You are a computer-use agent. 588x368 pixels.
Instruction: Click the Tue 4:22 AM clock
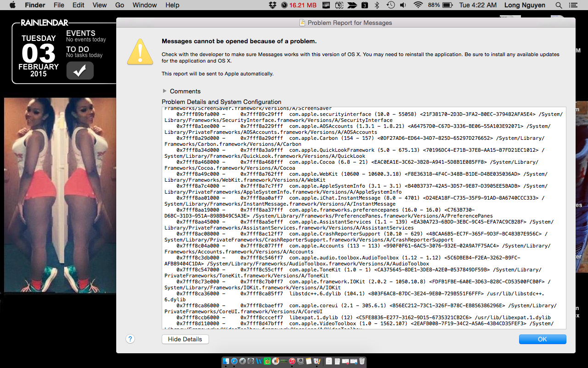(478, 5)
